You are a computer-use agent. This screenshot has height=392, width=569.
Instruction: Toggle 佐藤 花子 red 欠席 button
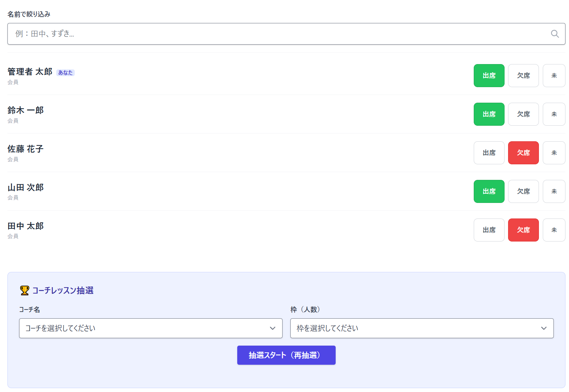click(x=523, y=153)
